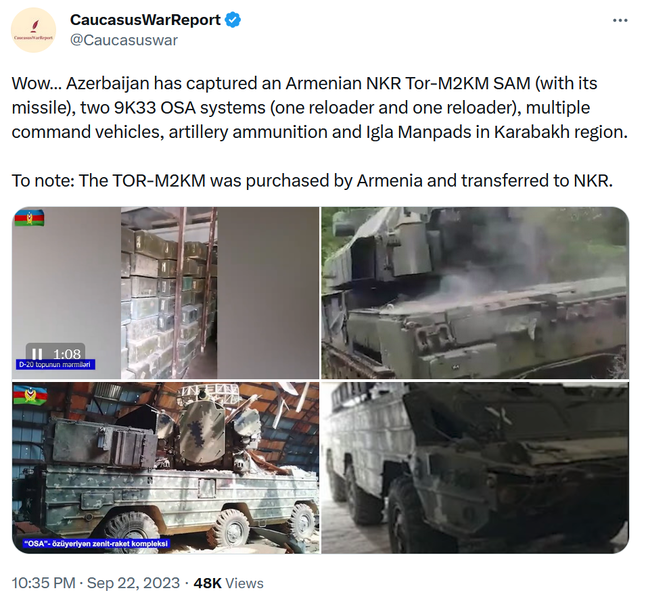This screenshot has width=646, height=599.
Task: Open the dark wheeled vehicle photo
Action: click(475, 467)
